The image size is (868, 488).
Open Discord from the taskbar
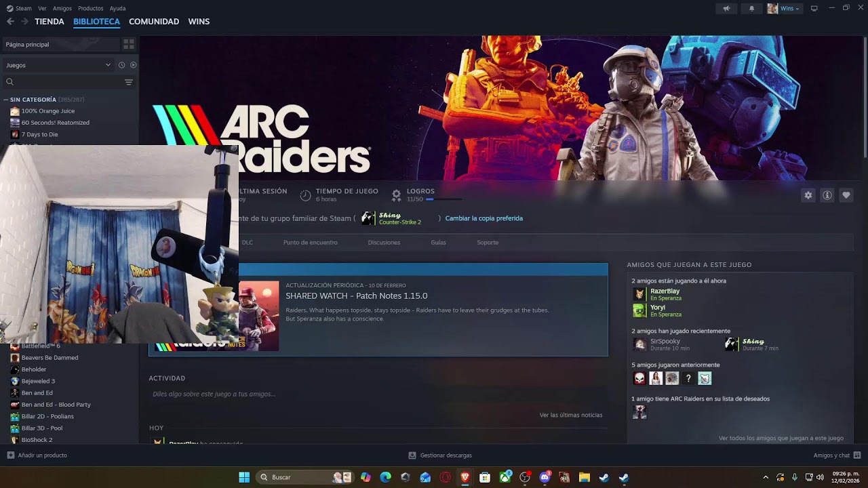pyautogui.click(x=545, y=477)
